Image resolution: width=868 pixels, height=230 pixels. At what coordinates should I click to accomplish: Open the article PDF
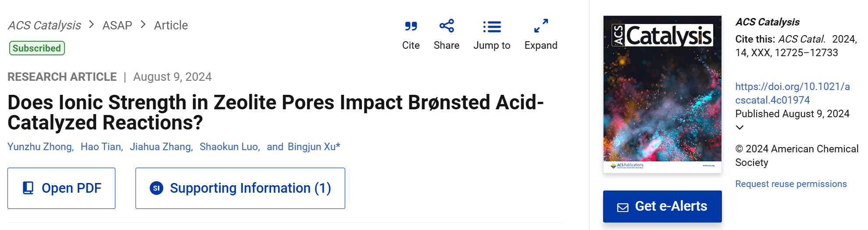pyautogui.click(x=61, y=188)
